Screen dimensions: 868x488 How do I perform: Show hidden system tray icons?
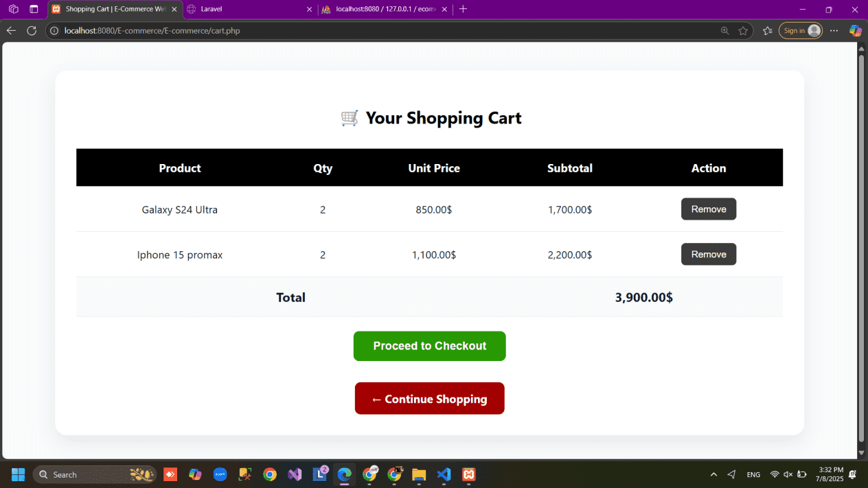713,474
